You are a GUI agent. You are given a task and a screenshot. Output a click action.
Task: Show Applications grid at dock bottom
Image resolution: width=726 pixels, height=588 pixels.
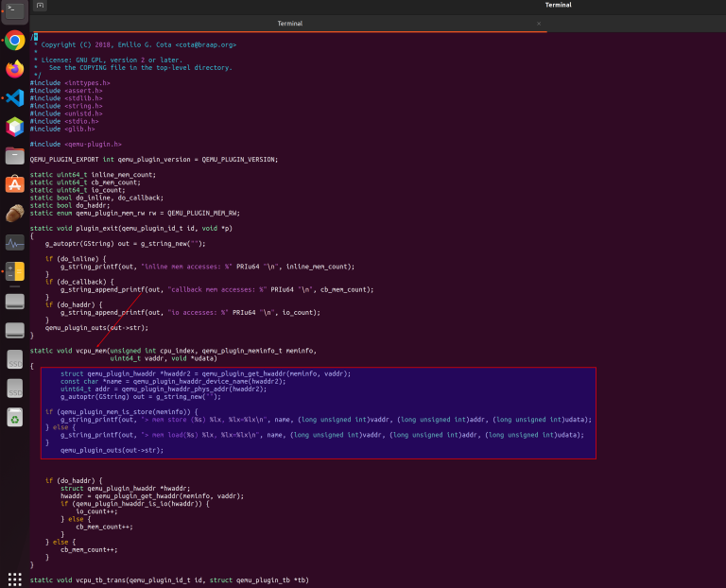coord(15,579)
